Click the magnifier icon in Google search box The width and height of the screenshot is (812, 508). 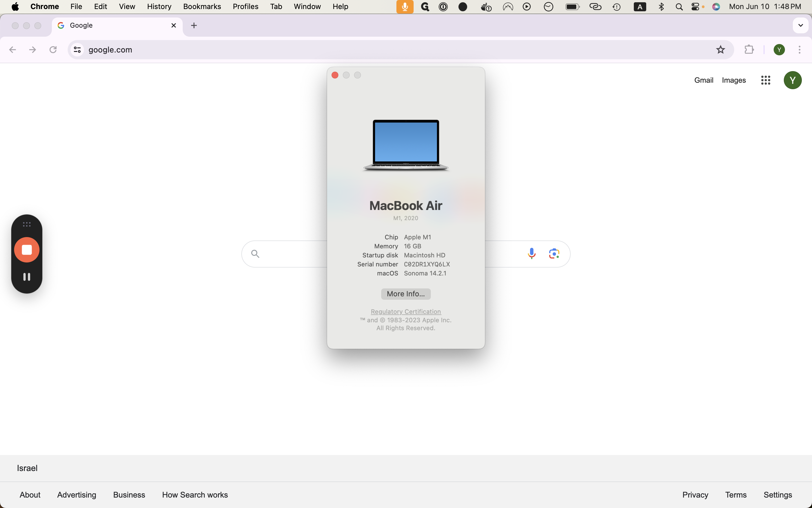point(255,254)
